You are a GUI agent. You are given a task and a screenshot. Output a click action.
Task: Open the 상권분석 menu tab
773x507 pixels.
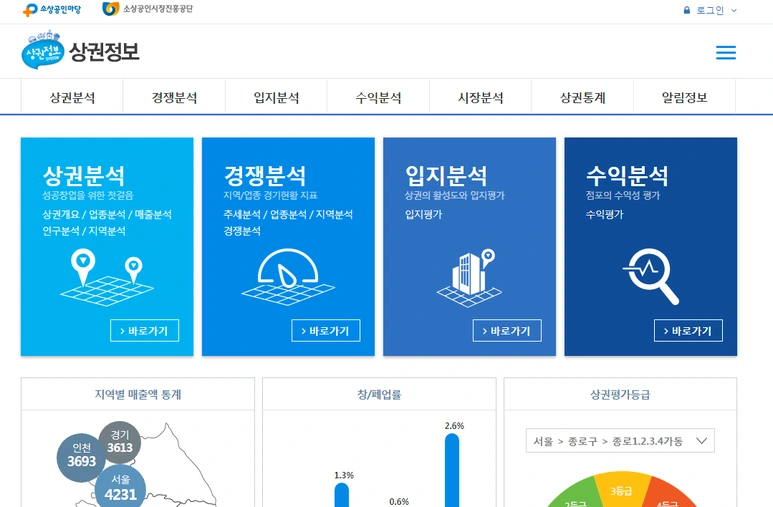(x=72, y=97)
